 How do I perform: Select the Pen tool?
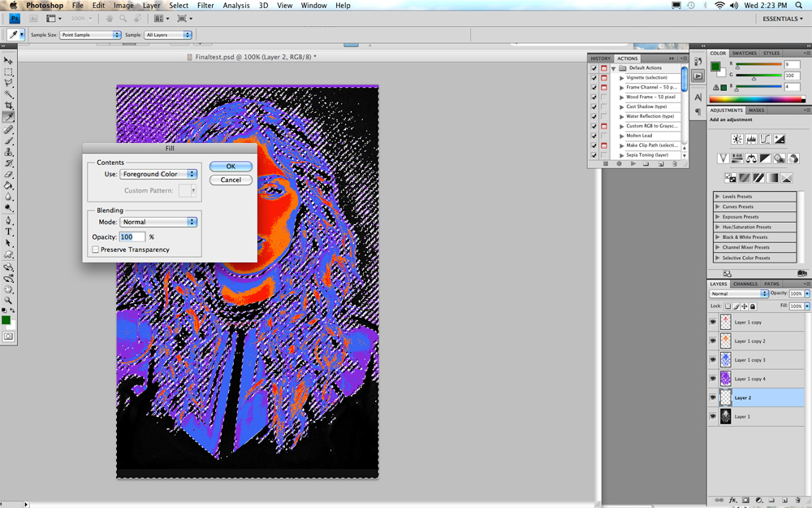point(8,220)
